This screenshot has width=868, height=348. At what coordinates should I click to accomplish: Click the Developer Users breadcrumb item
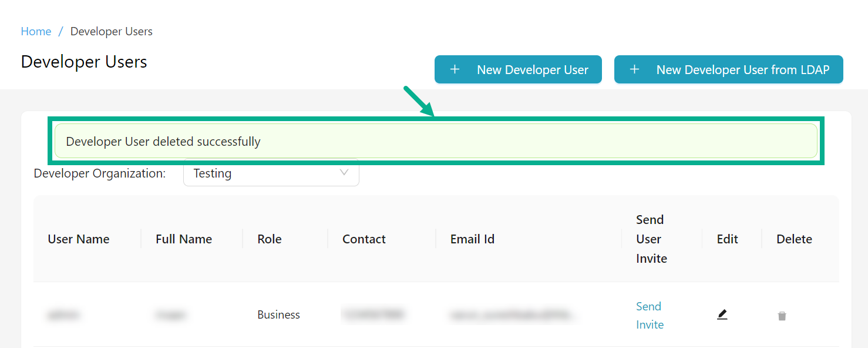click(x=112, y=32)
